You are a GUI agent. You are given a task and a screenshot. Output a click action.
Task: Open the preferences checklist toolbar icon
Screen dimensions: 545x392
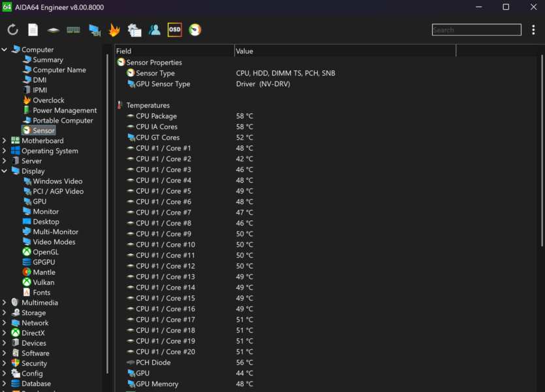(x=134, y=30)
